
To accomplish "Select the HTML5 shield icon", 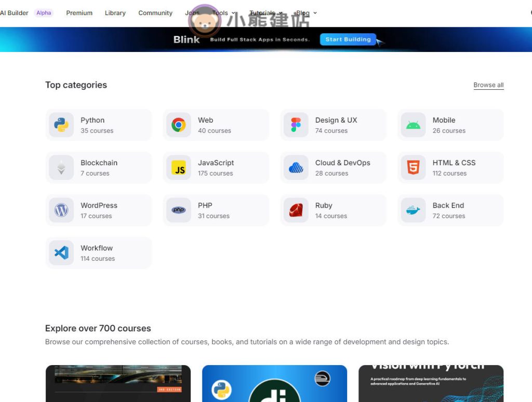I will tap(414, 168).
